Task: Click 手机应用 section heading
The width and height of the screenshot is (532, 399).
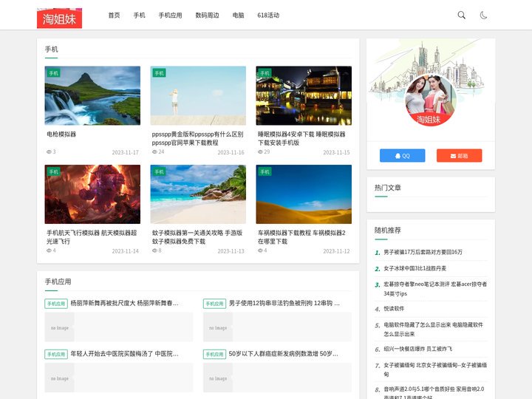Action: tap(58, 282)
